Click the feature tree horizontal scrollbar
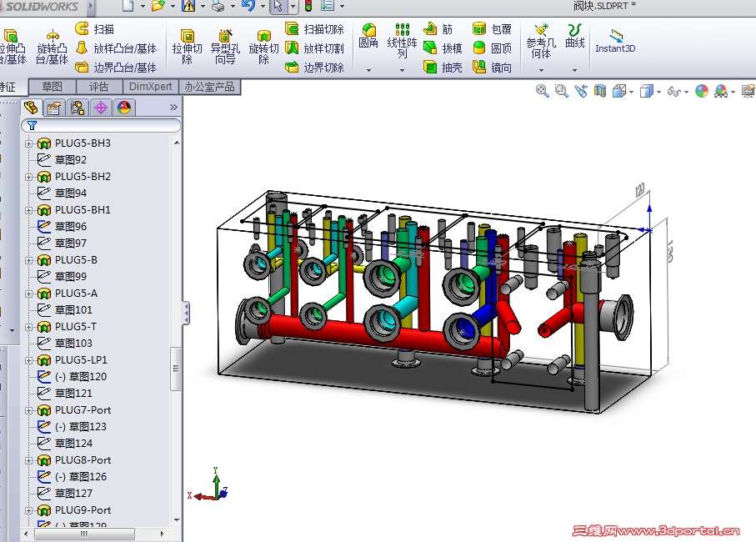Viewport: 756px width, 542px height. (84, 534)
